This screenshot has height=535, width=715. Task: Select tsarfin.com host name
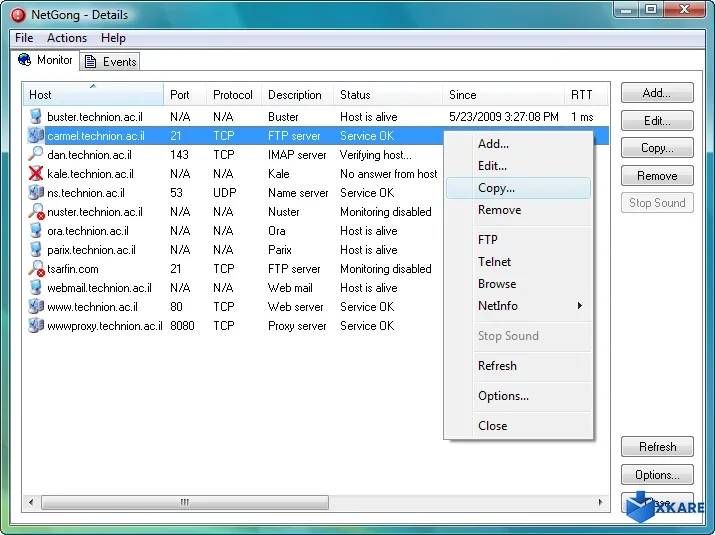[x=73, y=269]
